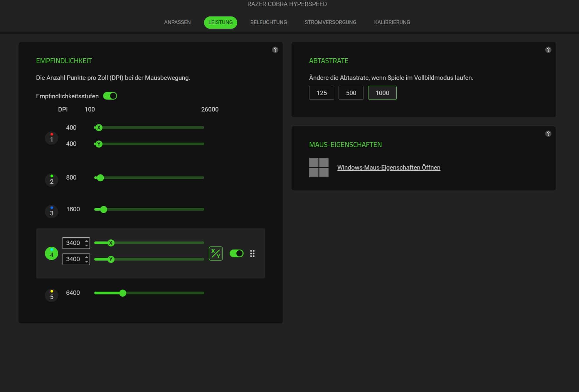Click the Windows logo icon
Viewport: 579px width, 392px height.
click(319, 167)
